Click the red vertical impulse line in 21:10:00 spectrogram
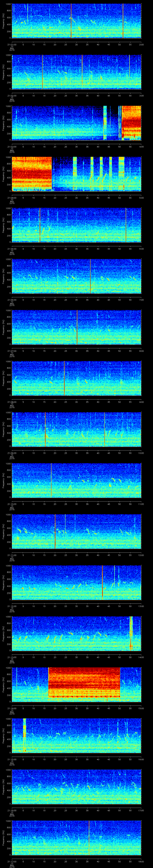The image size is (153, 868). (x=51, y=481)
